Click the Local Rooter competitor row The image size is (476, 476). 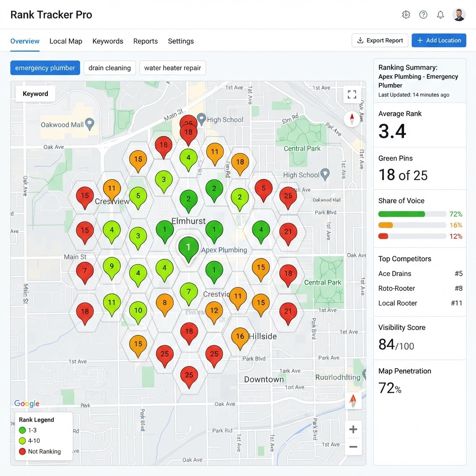click(x=420, y=303)
